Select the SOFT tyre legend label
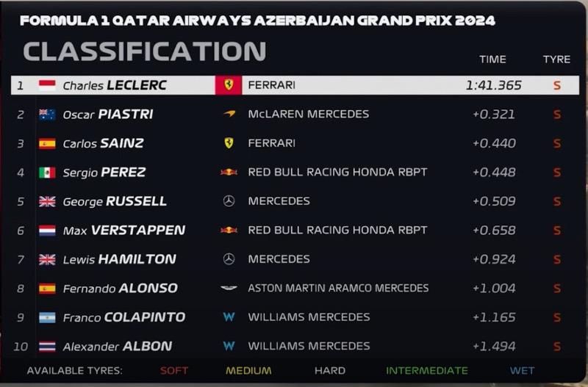Image resolution: width=588 pixels, height=387 pixels. [174, 371]
